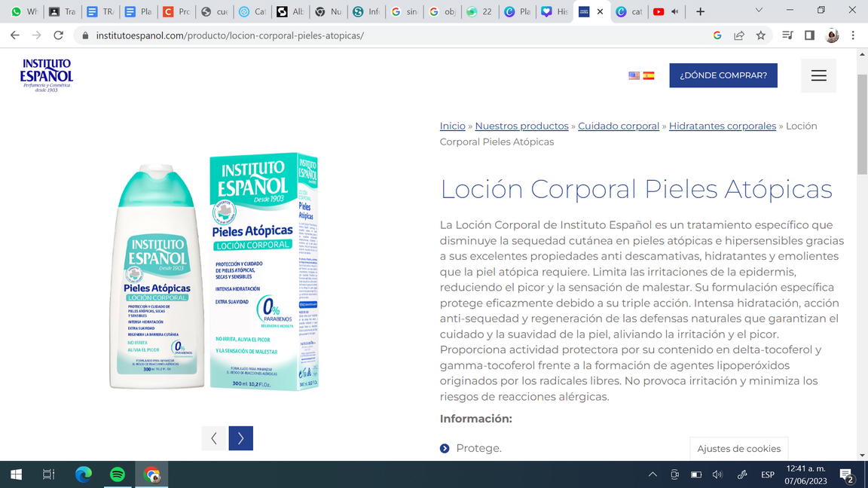Viewport: 868px width, 488px height.
Task: Switch to the 'Inf' tab
Action: click(366, 11)
